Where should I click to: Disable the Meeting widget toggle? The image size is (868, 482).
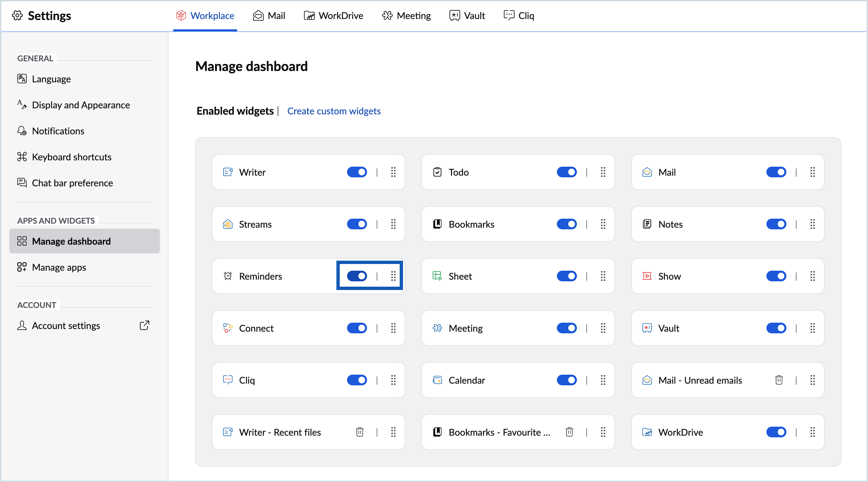tap(567, 328)
